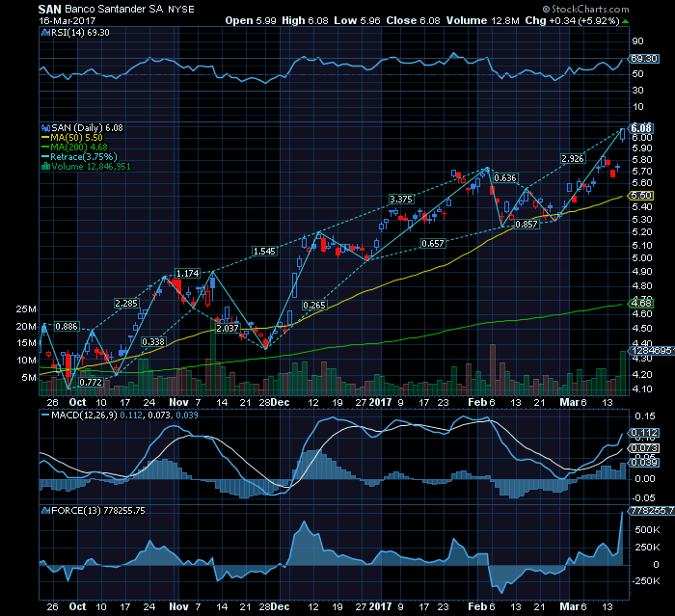Click the Banco Santander SA company name

(x=114, y=9)
